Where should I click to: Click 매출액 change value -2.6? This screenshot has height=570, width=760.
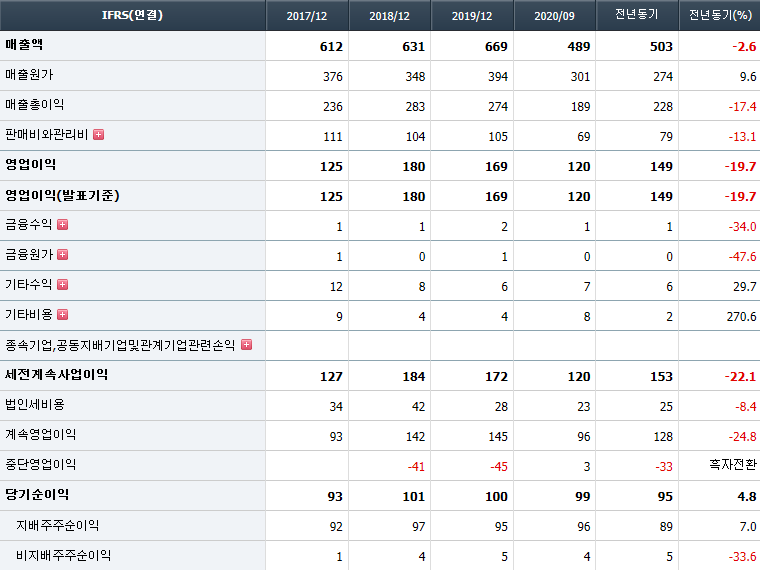[x=744, y=47]
